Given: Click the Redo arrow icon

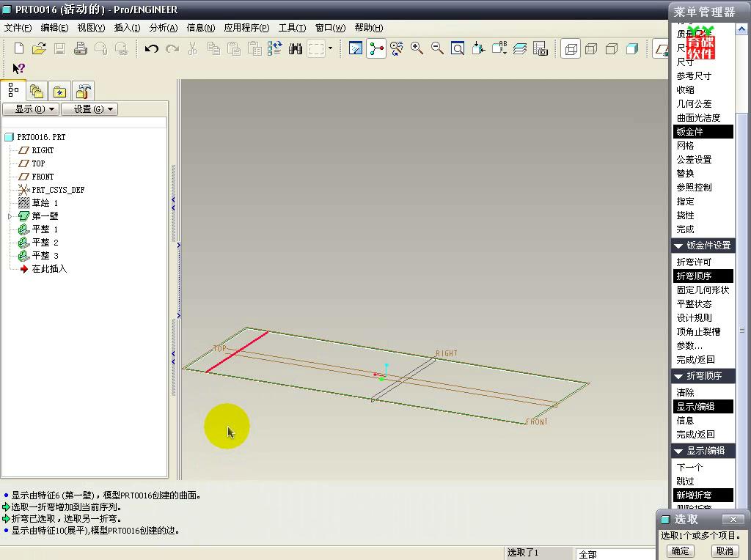Looking at the screenshot, I should click(x=172, y=48).
